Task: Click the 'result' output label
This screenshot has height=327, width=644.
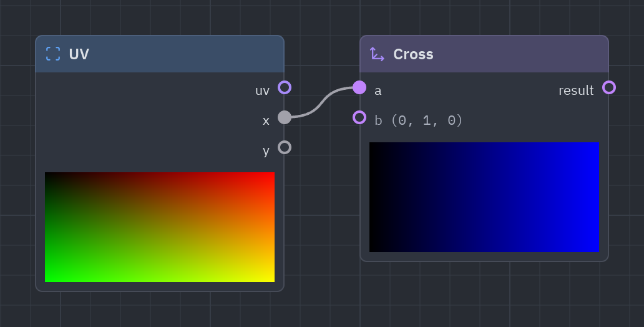Action: click(x=576, y=90)
